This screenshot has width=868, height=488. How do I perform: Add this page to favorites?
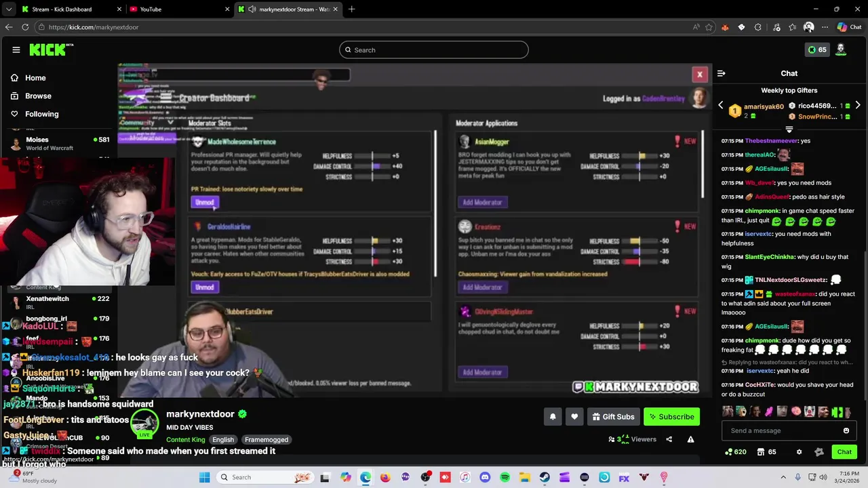click(709, 27)
